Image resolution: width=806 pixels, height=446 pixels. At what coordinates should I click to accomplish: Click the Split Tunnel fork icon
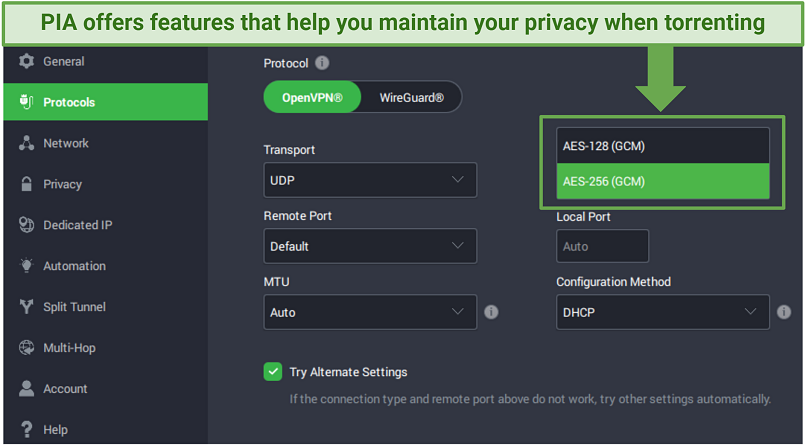tap(26, 307)
